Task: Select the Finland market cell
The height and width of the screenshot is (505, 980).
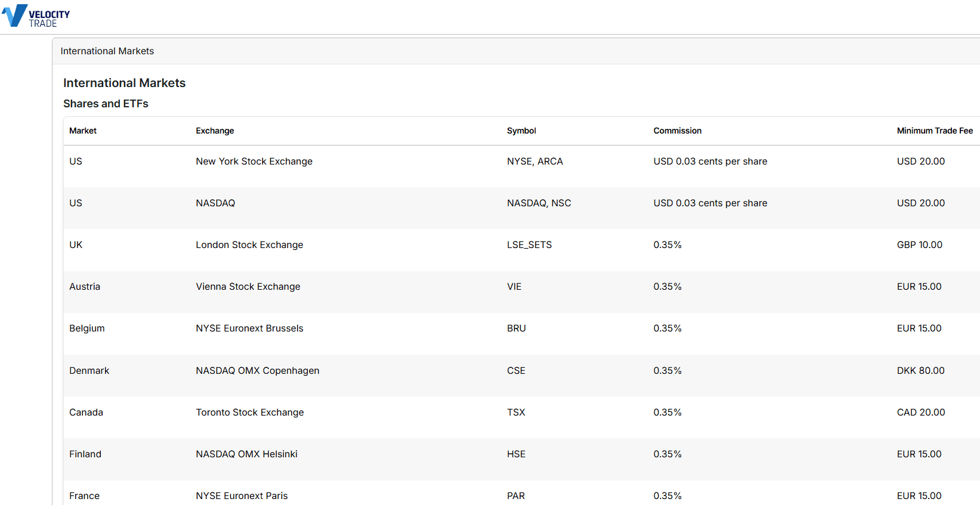Action: pyautogui.click(x=85, y=454)
